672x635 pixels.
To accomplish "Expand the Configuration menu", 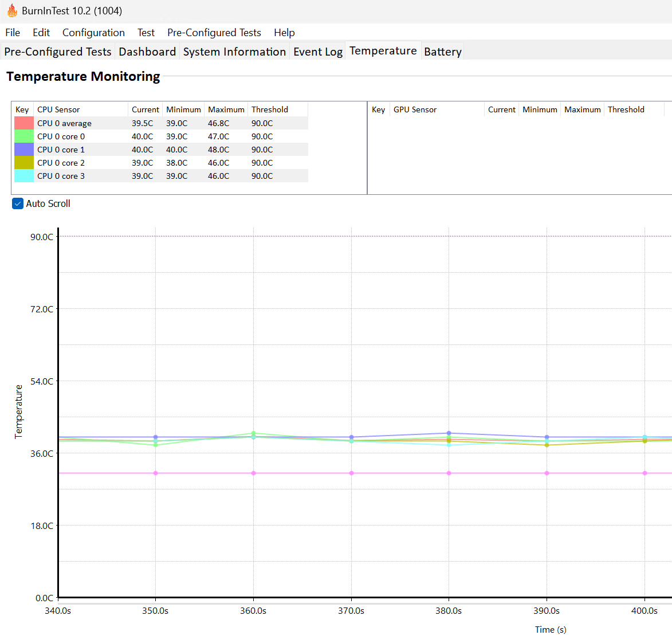I will (x=93, y=33).
